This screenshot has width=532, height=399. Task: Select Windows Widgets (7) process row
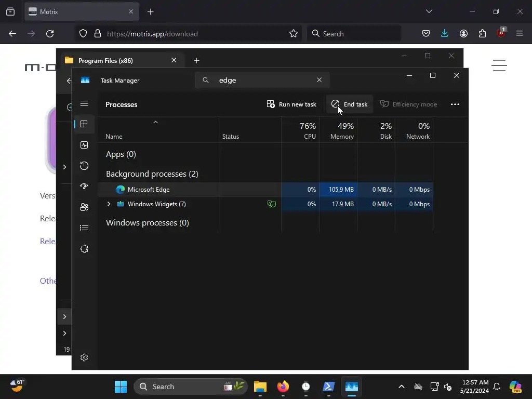coord(265,204)
